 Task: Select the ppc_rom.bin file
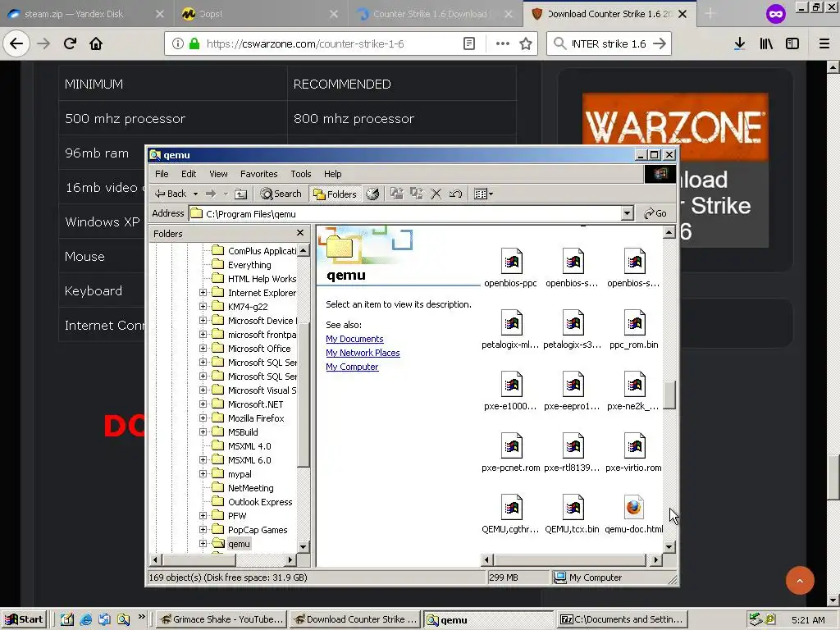pyautogui.click(x=634, y=330)
